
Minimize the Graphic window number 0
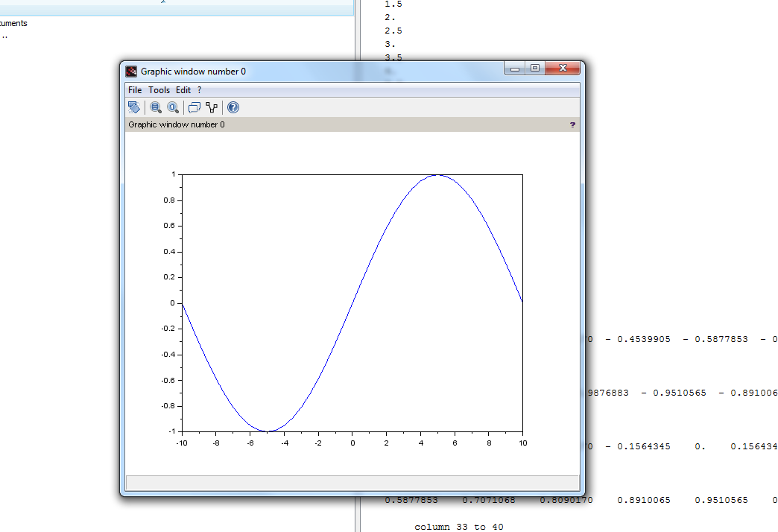click(x=515, y=69)
